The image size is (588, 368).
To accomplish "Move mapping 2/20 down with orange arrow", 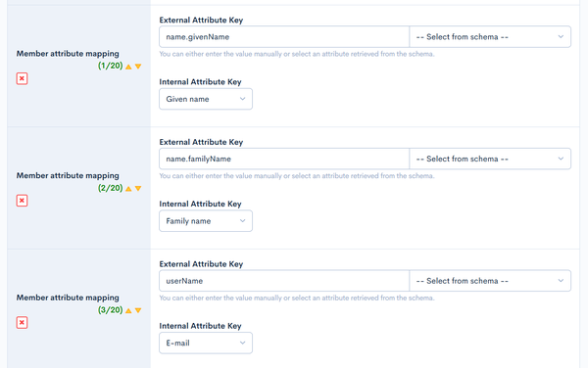I will tap(138, 189).
